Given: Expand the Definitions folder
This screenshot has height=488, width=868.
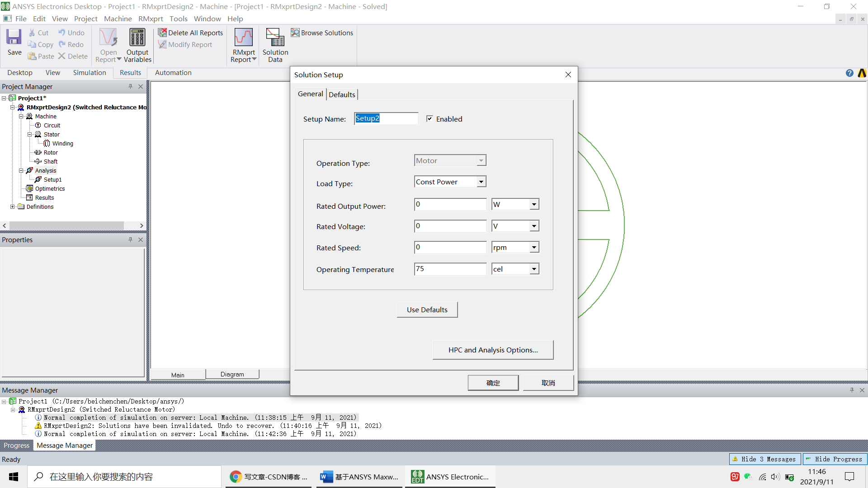Looking at the screenshot, I should pyautogui.click(x=13, y=206).
